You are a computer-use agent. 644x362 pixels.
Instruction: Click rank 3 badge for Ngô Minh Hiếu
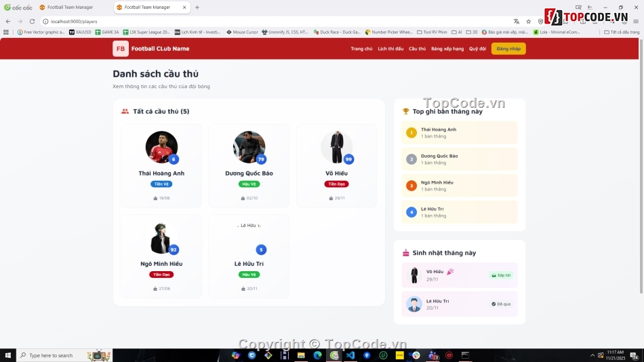[x=411, y=186]
